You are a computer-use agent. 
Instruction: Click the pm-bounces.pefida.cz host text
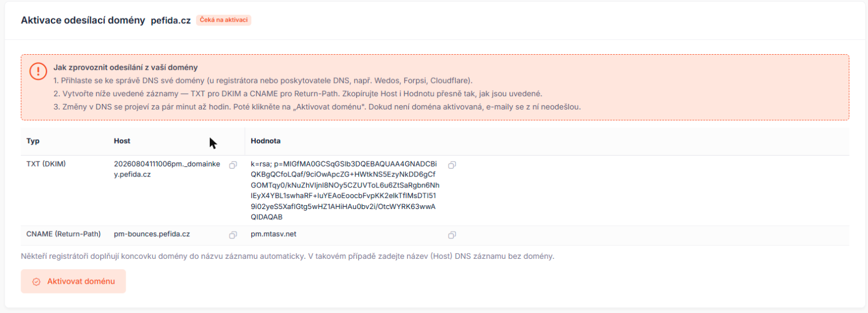tap(152, 234)
